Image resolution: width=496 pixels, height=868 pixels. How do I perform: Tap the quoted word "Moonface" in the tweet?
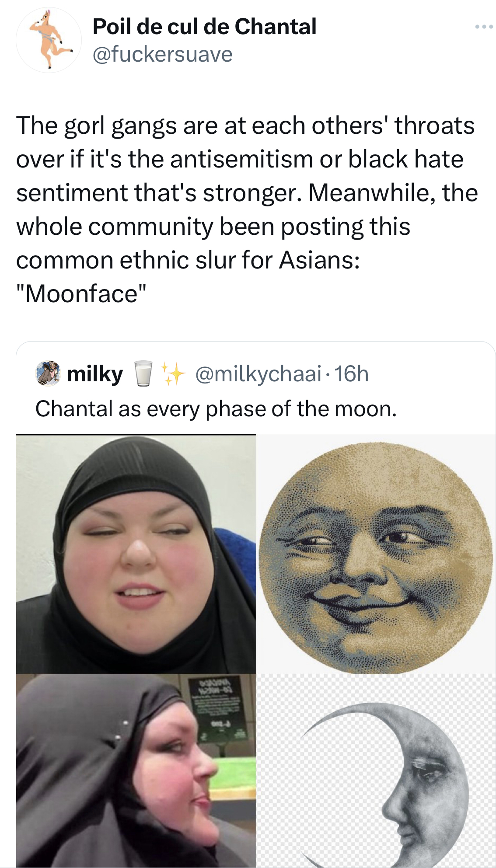pos(81,293)
